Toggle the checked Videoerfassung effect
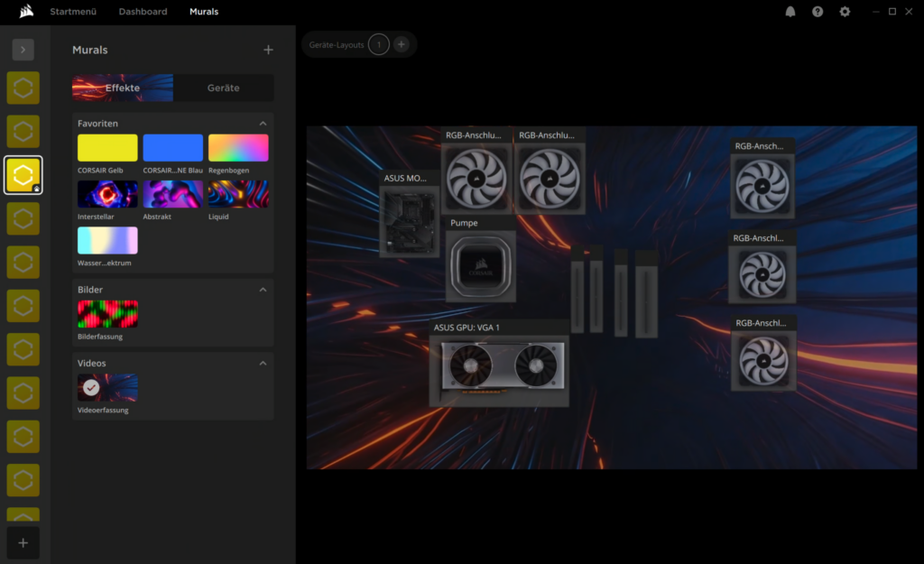The width and height of the screenshot is (924, 564). click(x=107, y=387)
